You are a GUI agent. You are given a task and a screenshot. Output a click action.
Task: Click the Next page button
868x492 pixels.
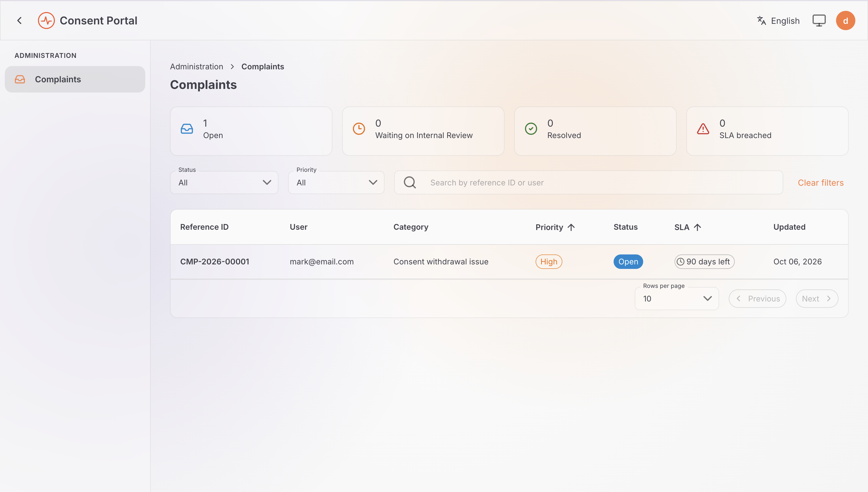point(817,299)
